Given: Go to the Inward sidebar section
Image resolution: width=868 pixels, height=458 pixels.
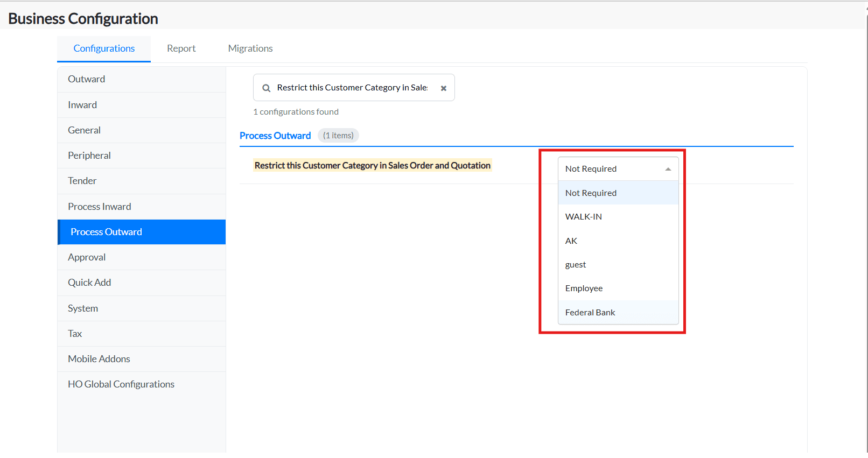Looking at the screenshot, I should pos(82,105).
